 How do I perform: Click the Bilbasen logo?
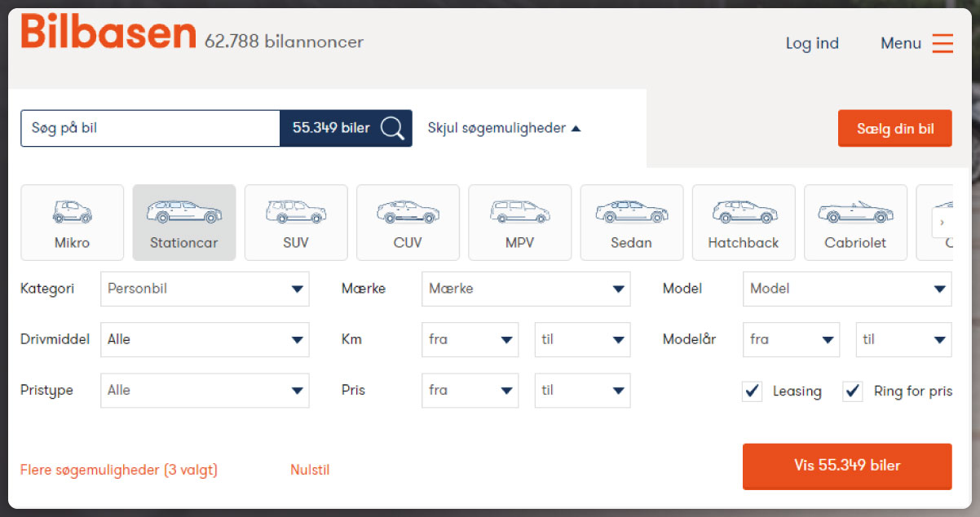(x=108, y=33)
